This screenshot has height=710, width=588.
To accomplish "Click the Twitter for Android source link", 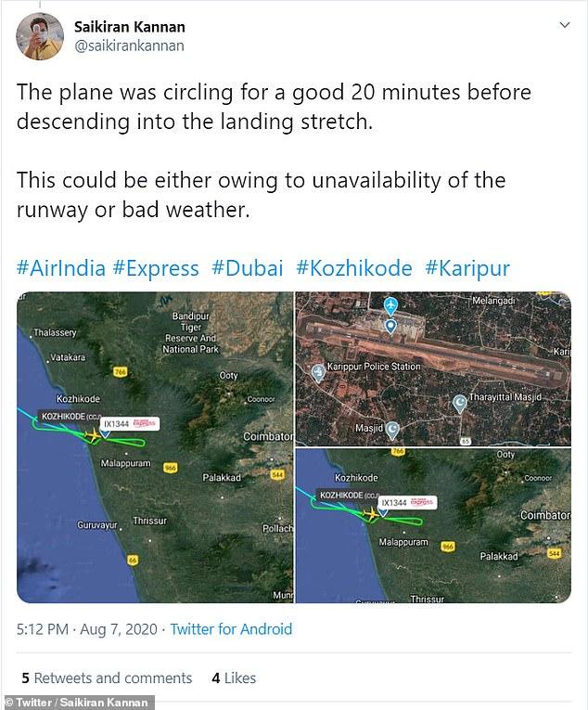I will pyautogui.click(x=231, y=629).
